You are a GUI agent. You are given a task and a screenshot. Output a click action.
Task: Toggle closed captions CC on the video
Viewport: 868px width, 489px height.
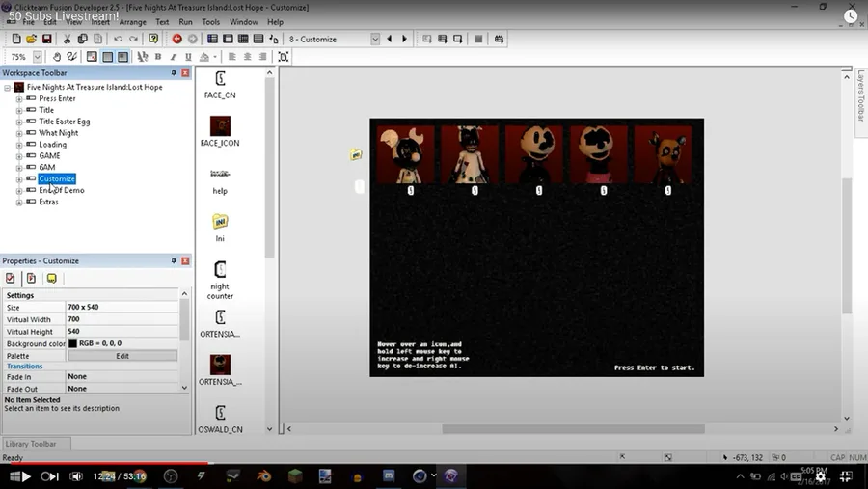[x=796, y=476]
